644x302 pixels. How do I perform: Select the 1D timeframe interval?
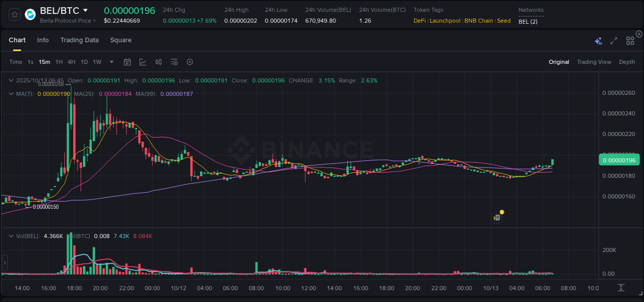click(x=84, y=62)
